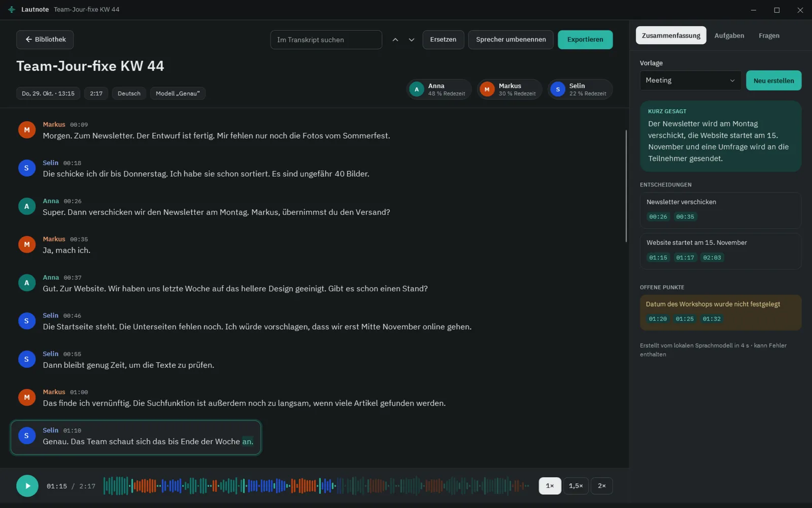Set playback speed to 2×
812x508 pixels.
pyautogui.click(x=601, y=486)
